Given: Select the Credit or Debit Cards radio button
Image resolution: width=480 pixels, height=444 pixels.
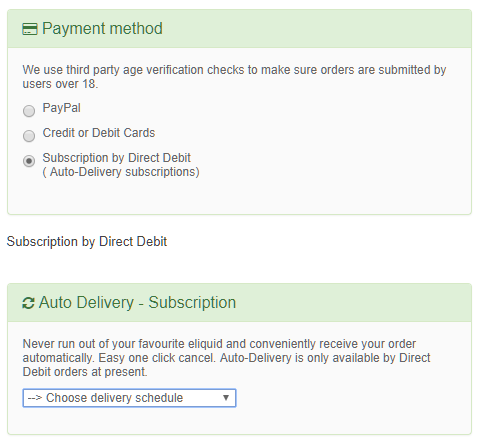Looking at the screenshot, I should [29, 136].
